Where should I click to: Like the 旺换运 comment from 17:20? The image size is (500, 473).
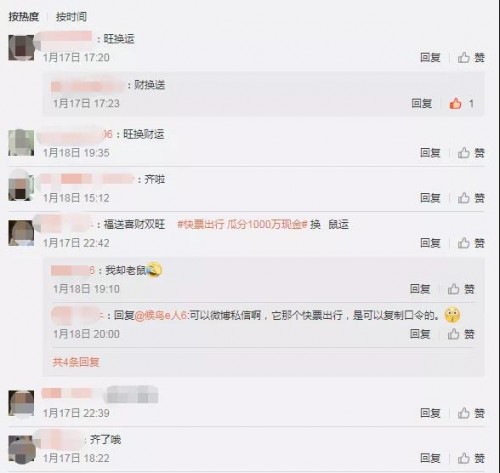(x=471, y=57)
